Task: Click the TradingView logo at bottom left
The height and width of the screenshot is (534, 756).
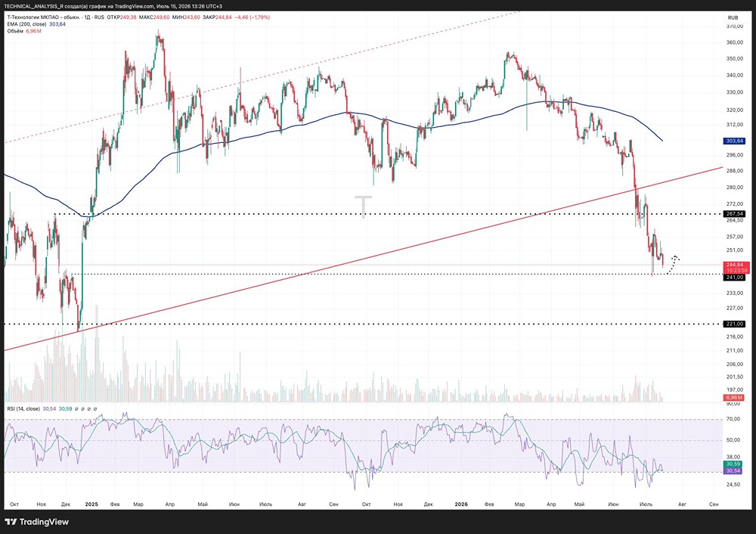Action: coord(36,521)
